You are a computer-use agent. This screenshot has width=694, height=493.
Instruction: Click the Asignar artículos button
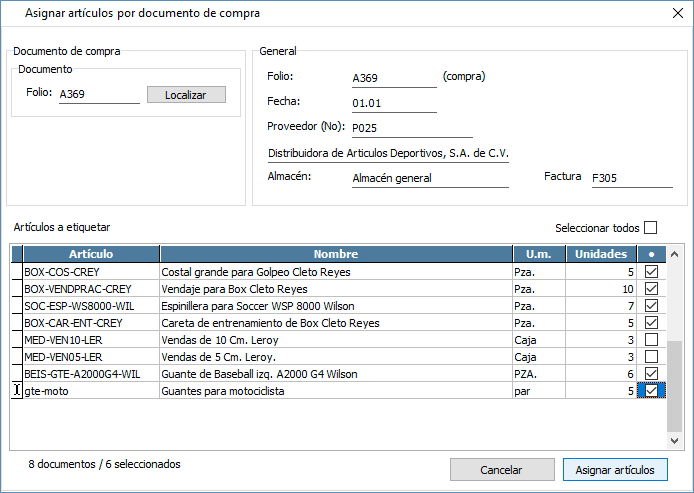(616, 469)
